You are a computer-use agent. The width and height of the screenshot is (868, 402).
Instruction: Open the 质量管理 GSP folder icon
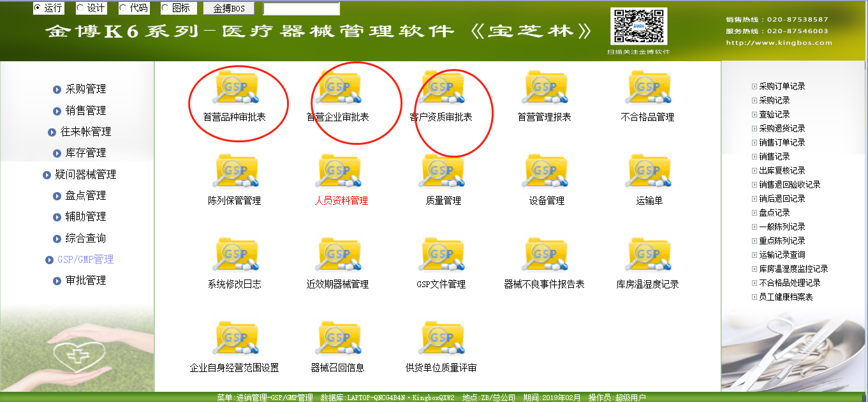(x=441, y=172)
